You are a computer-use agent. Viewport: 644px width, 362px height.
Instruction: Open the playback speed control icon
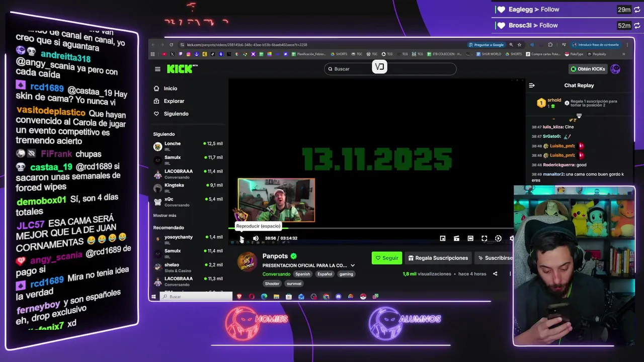click(x=498, y=238)
